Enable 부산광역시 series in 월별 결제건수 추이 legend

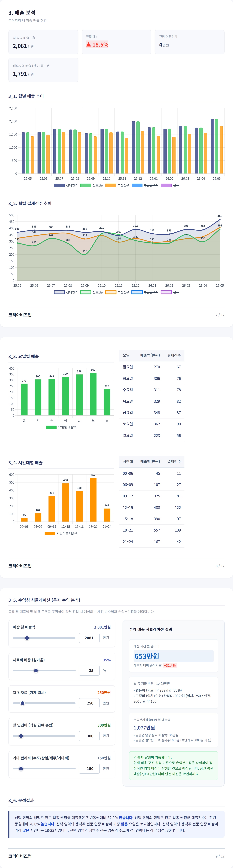[x=145, y=292]
